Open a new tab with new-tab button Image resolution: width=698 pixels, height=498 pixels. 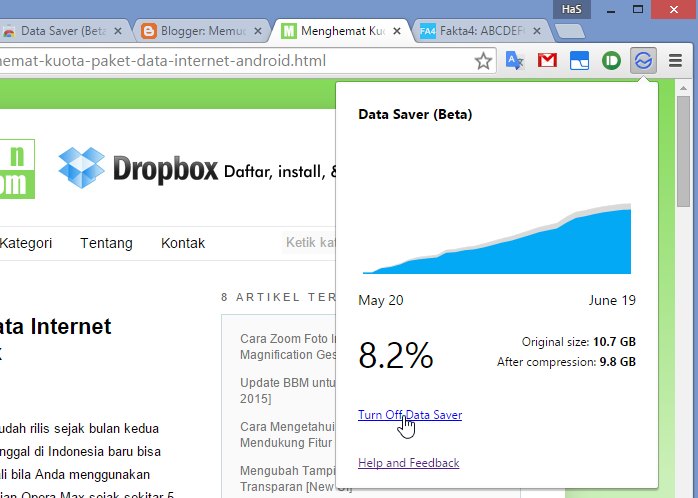pos(570,31)
